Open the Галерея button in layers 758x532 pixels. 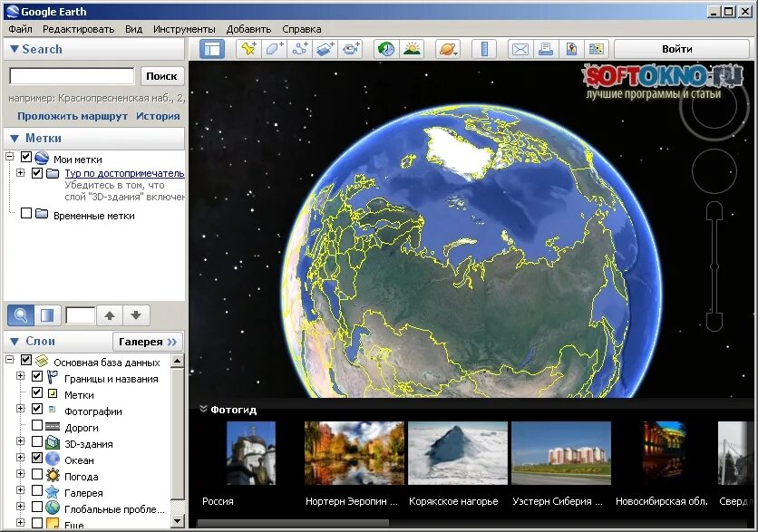(x=148, y=342)
